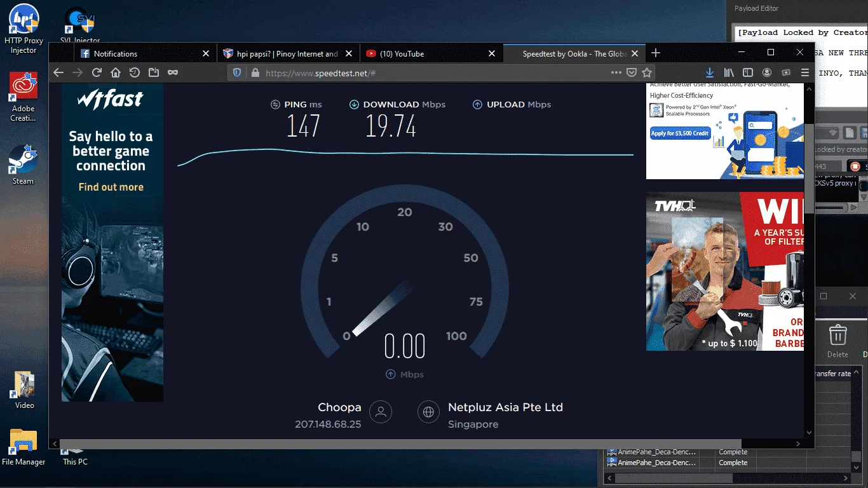Click the IP address 207.148.68.25

click(x=328, y=424)
